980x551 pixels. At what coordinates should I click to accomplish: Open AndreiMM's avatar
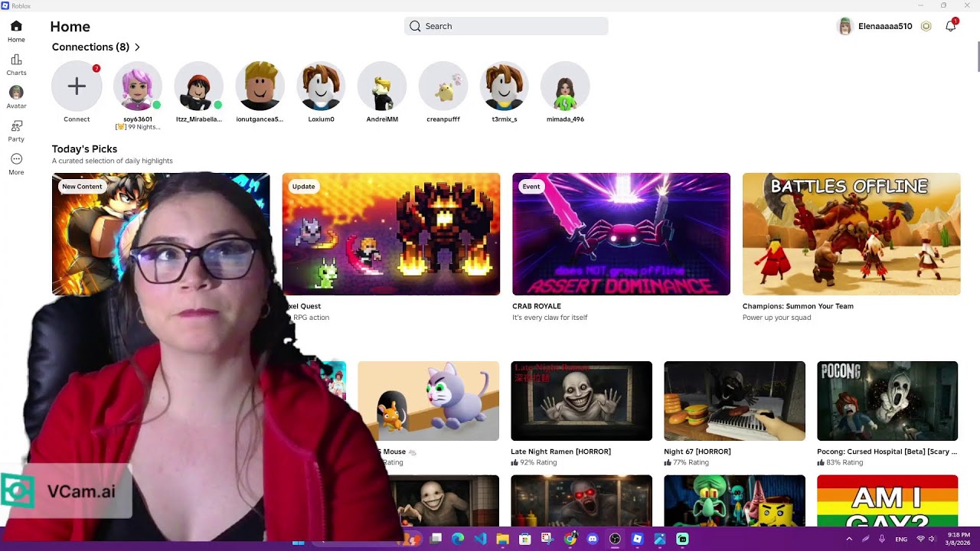click(382, 86)
